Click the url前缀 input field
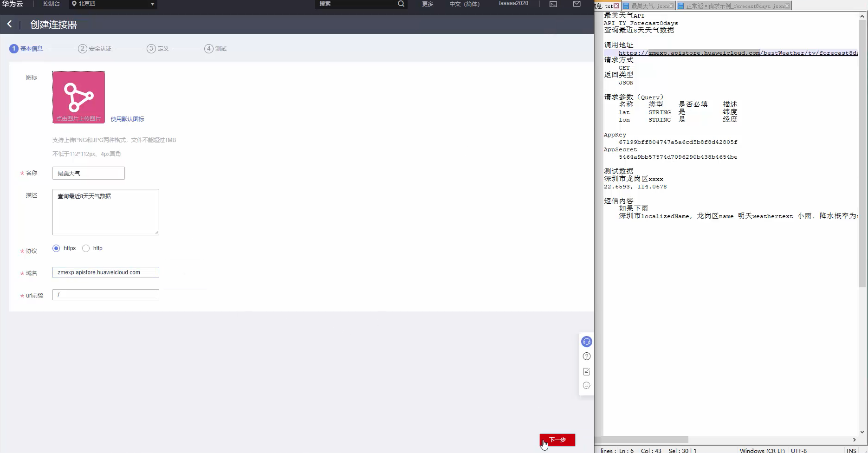The height and width of the screenshot is (453, 868). click(x=106, y=295)
